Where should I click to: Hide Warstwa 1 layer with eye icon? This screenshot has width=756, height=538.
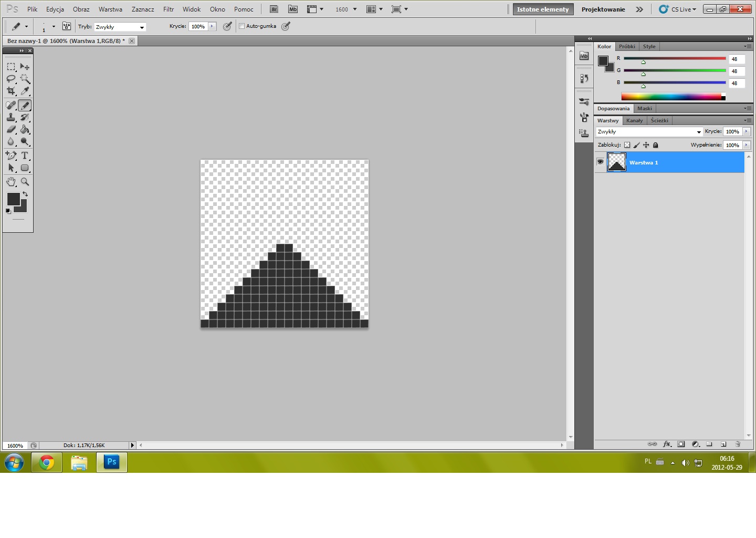(x=600, y=162)
